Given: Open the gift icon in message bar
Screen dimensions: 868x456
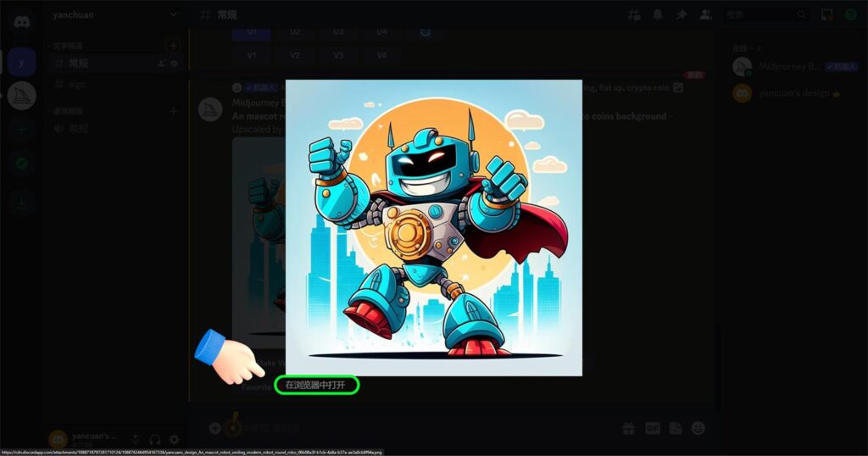Looking at the screenshot, I should point(628,428).
